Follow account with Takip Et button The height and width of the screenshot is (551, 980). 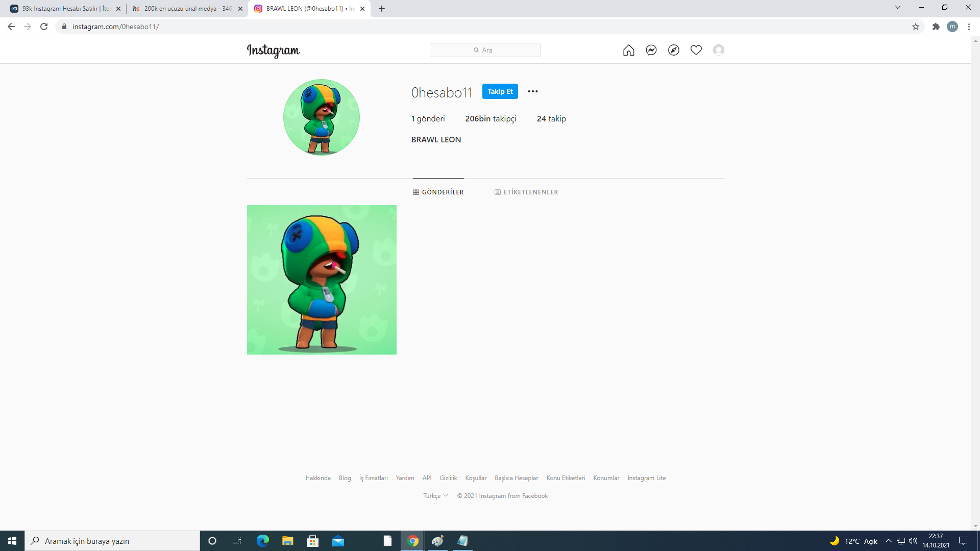[x=500, y=91]
